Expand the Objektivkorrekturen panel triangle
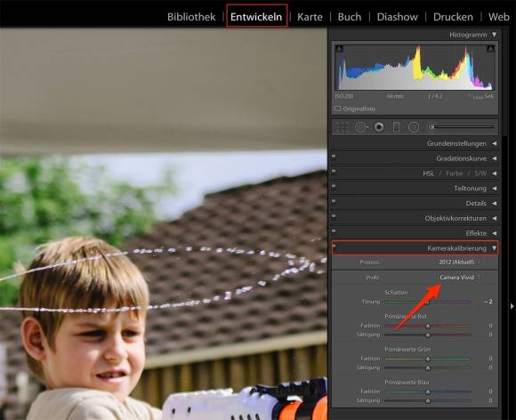Viewport: 516px width, 420px height. (x=494, y=218)
